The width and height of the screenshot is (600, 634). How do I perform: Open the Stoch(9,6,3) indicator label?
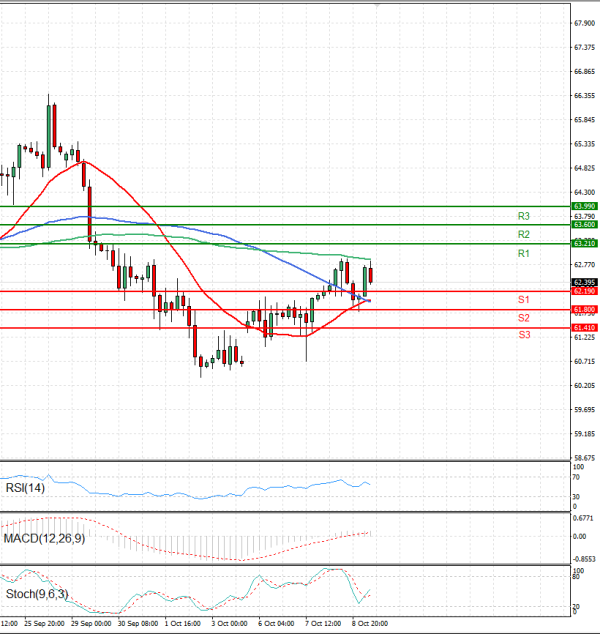click(37, 592)
